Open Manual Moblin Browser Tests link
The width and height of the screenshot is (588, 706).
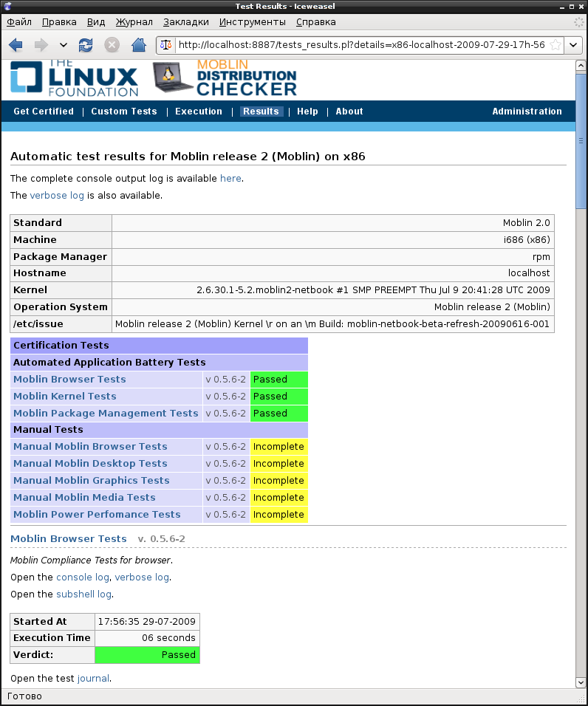point(90,446)
